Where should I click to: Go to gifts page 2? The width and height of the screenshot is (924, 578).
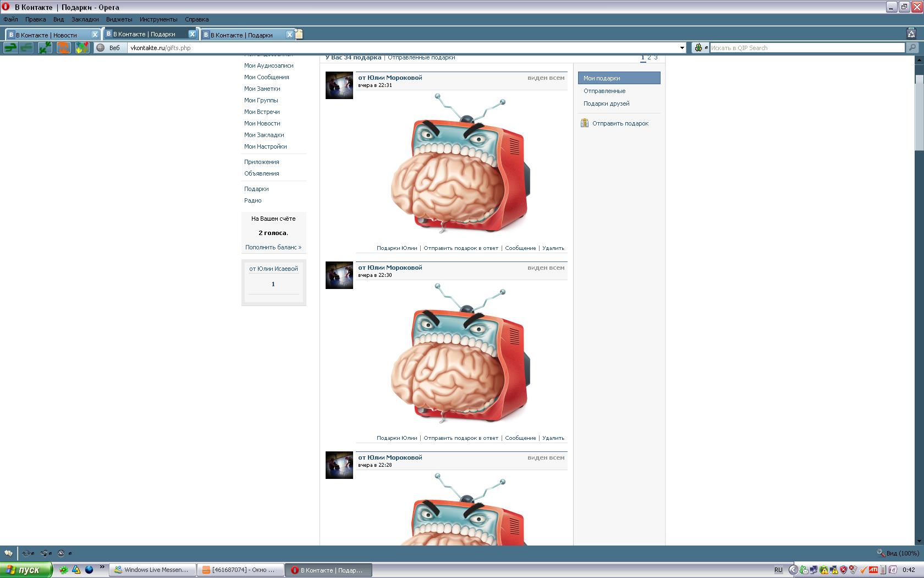tap(649, 57)
